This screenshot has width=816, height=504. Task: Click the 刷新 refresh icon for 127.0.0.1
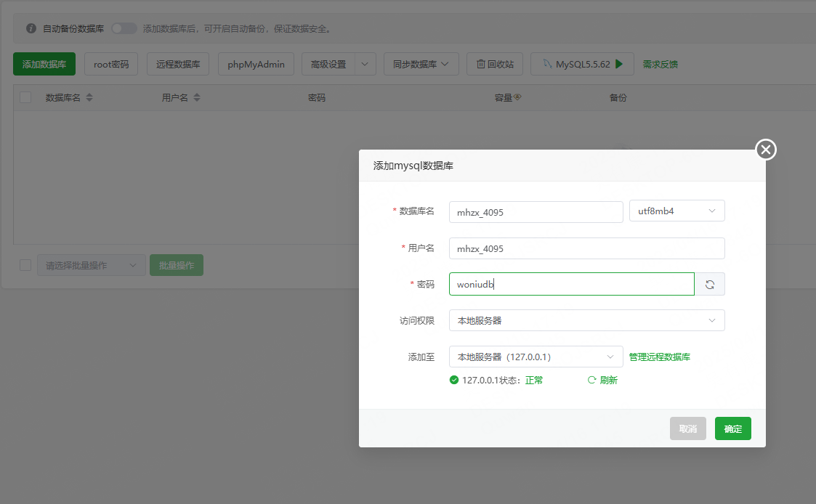(x=592, y=379)
